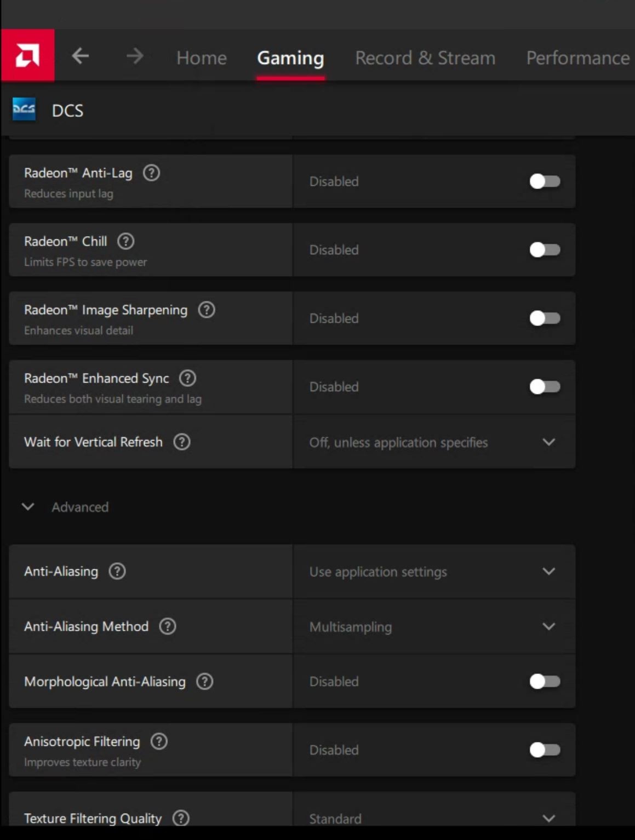Go back with the left arrow
The width and height of the screenshot is (635, 840).
[81, 55]
